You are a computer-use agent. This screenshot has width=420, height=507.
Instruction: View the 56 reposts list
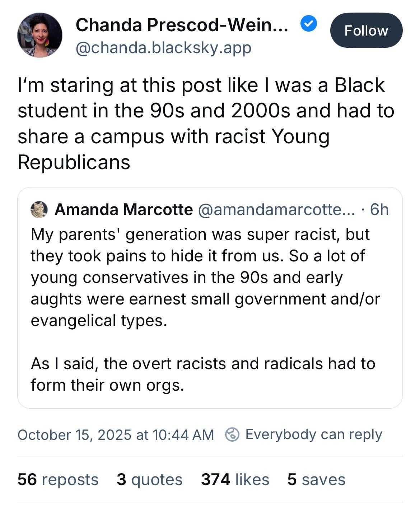[x=58, y=480]
